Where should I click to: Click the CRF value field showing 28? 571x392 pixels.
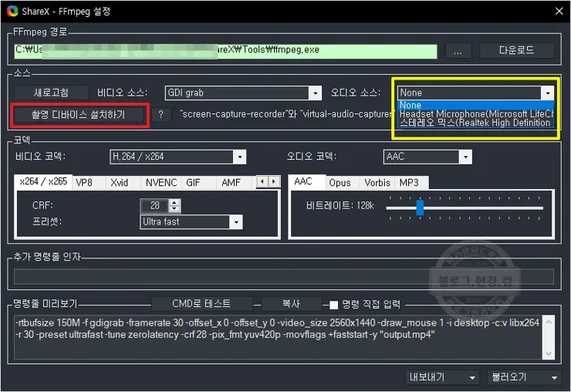(x=155, y=205)
